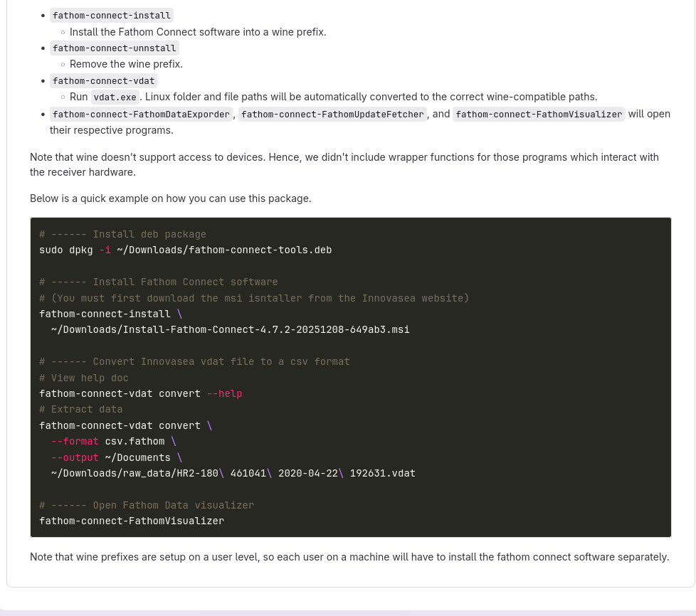Screen dimensions: 696x616
Task: Click fathom-connect-FathomVisualizer command in code block
Action: [132, 521]
